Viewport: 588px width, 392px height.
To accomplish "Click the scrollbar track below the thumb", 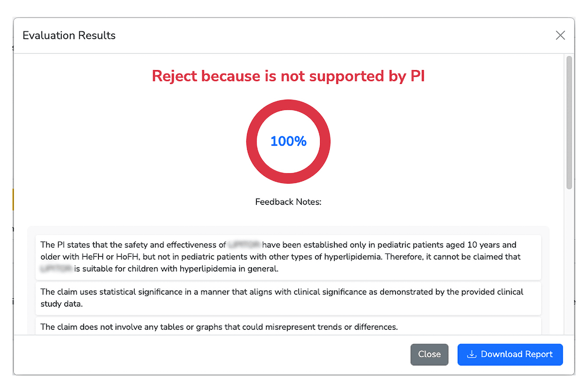I will [569, 262].
